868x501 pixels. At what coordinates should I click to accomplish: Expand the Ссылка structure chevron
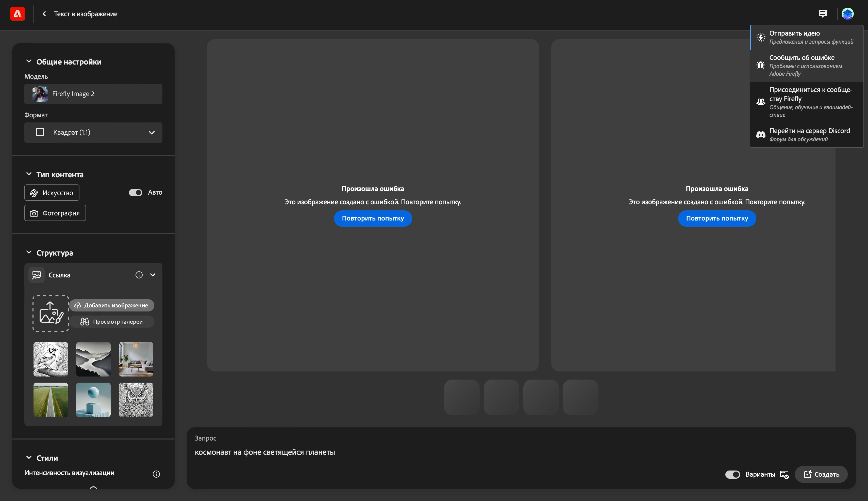tap(153, 275)
